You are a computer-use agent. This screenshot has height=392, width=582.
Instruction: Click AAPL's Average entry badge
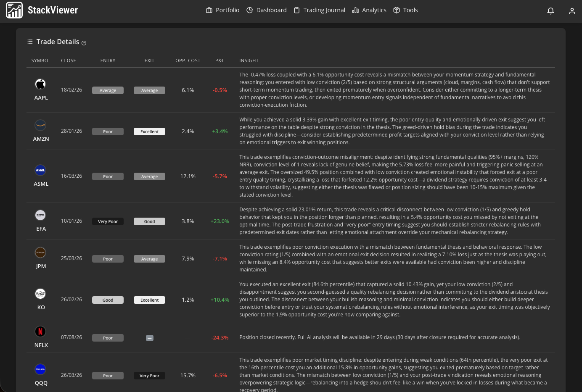coord(108,90)
